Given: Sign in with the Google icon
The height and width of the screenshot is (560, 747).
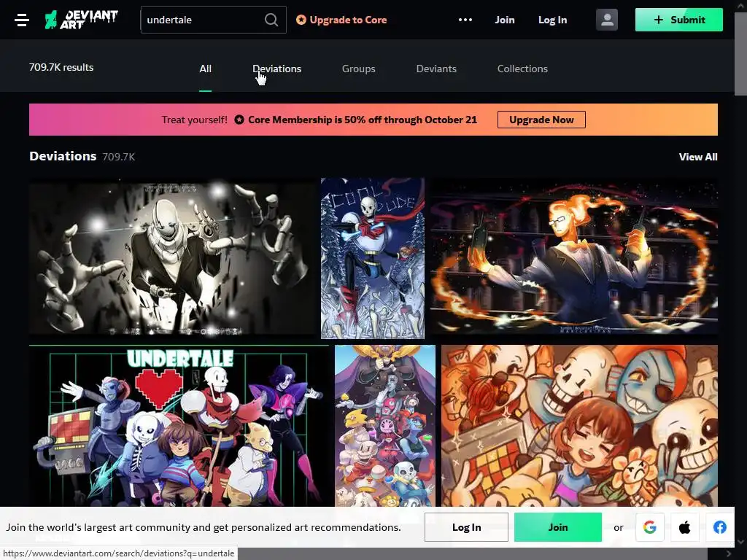Looking at the screenshot, I should [x=650, y=527].
